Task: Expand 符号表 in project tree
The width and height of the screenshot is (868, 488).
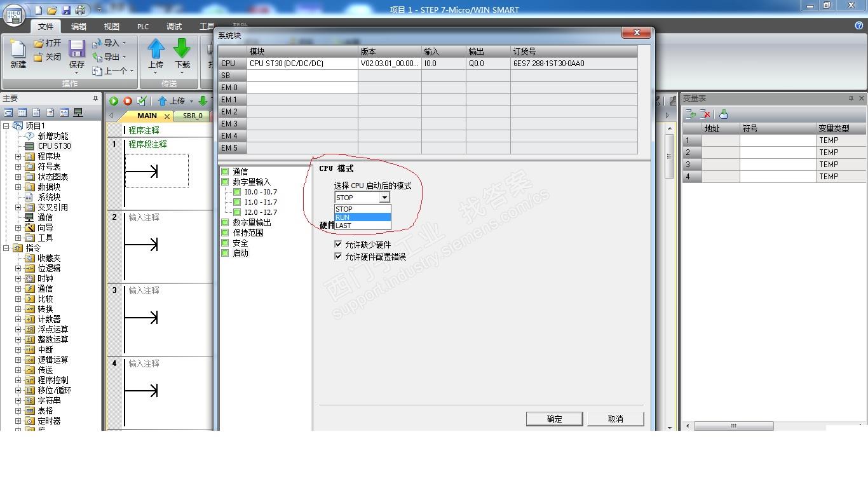Action: click(x=18, y=166)
